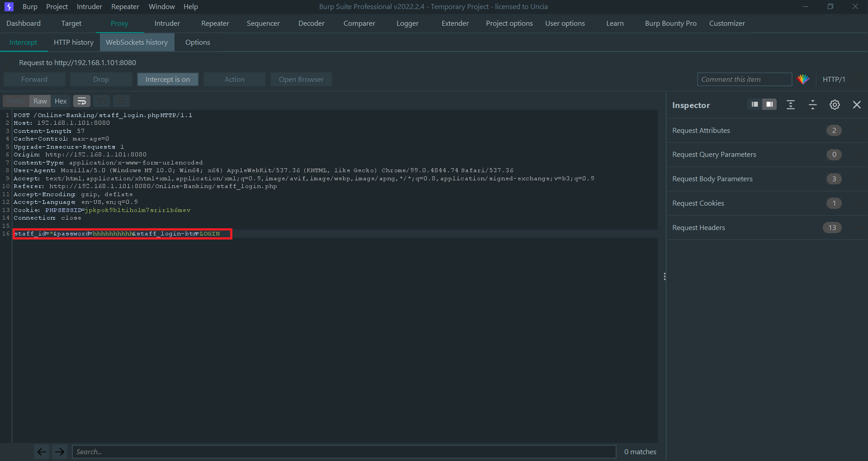Open the HTTP history sub-tab
Viewport: 868px width, 461px height.
tap(74, 42)
